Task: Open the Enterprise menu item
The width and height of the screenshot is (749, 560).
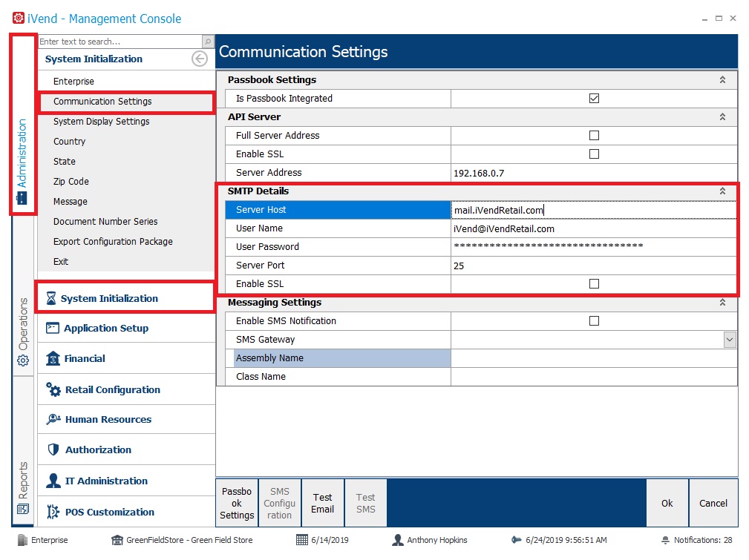Action: [73, 81]
